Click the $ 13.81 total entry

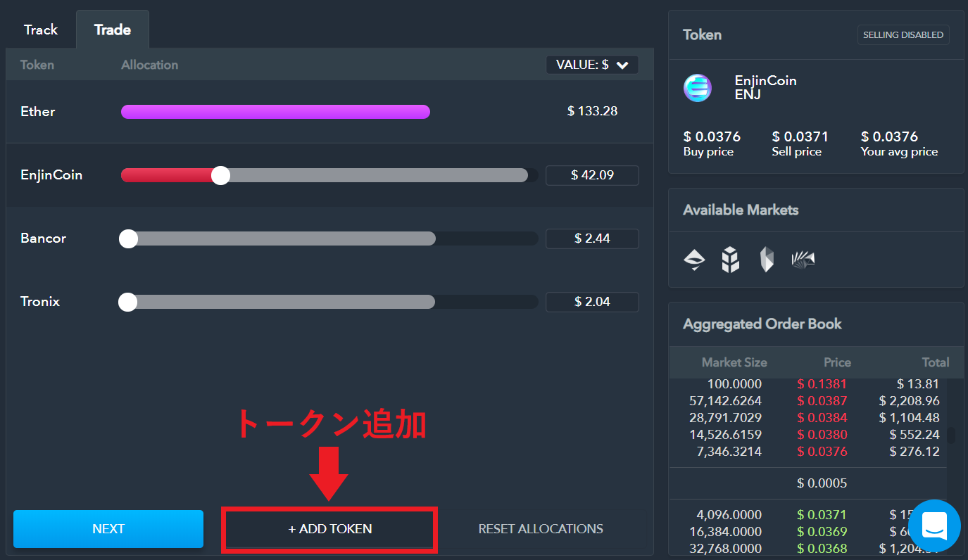point(918,384)
